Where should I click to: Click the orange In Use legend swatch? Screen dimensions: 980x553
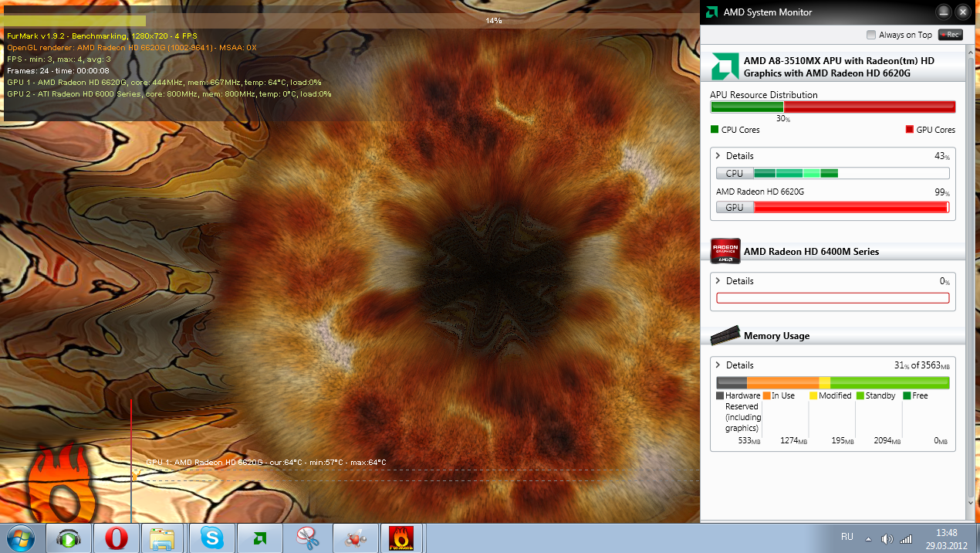767,395
